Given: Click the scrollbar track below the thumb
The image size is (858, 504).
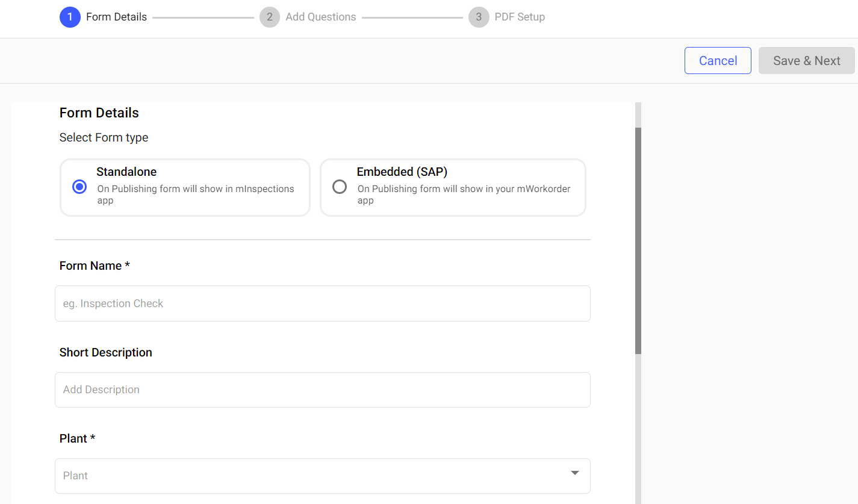Looking at the screenshot, I should point(638,428).
